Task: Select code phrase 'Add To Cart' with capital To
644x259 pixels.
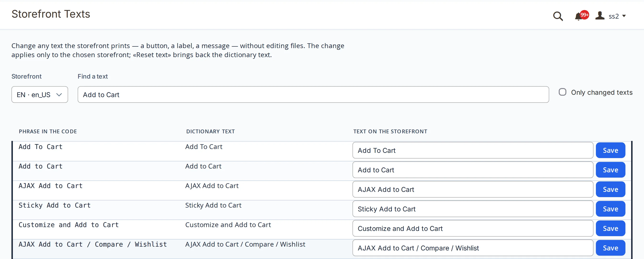Action: tap(40, 147)
